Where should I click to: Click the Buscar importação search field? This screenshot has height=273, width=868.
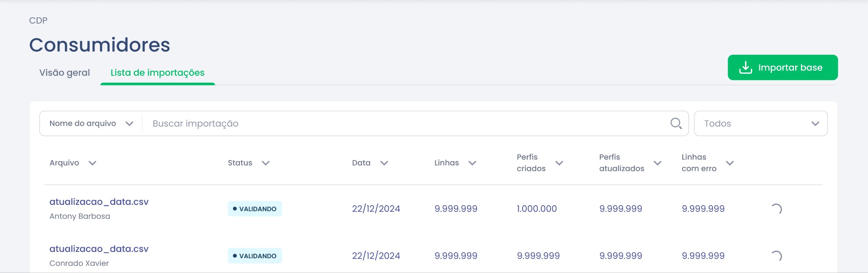(407, 124)
